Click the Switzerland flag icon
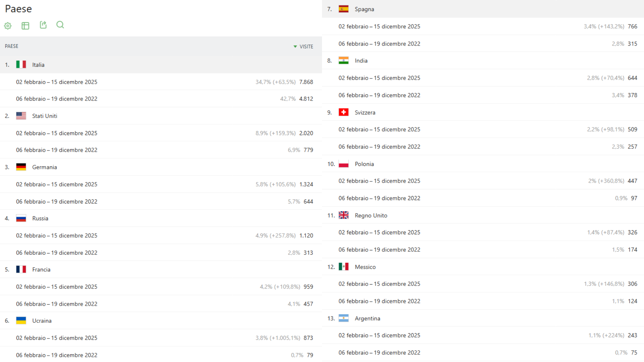The image size is (644, 362). [x=343, y=112]
